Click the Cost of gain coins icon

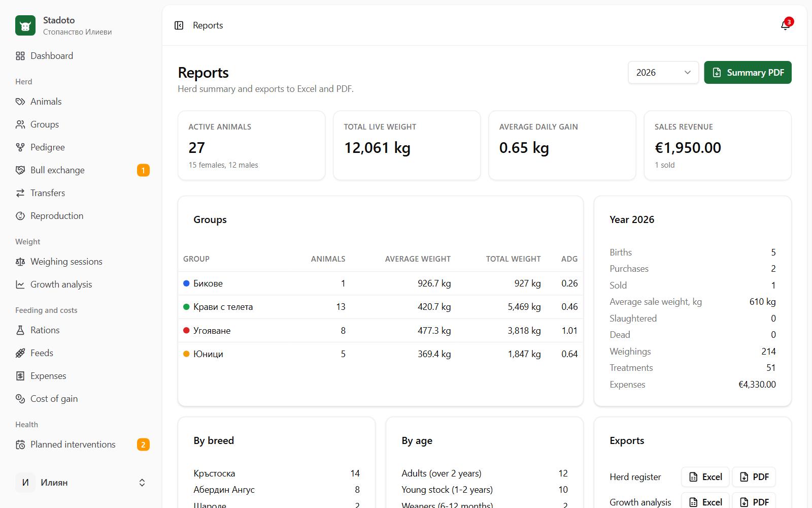coord(20,399)
